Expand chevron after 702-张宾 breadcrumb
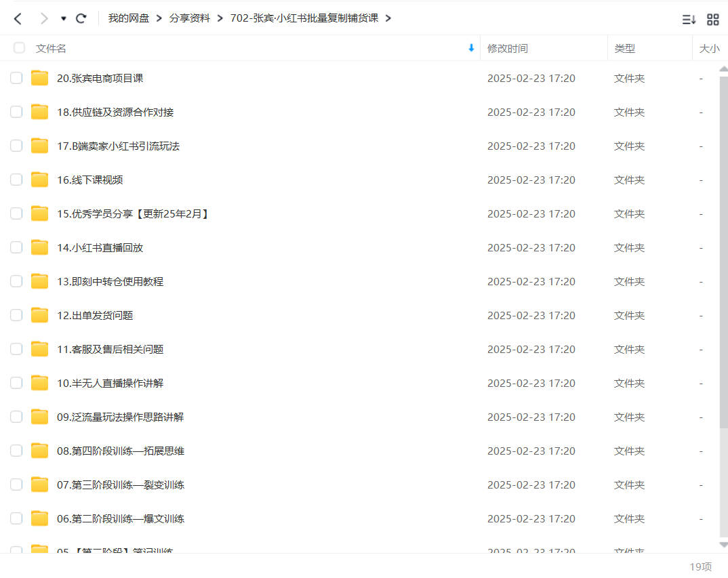The image size is (728, 578). pos(388,18)
